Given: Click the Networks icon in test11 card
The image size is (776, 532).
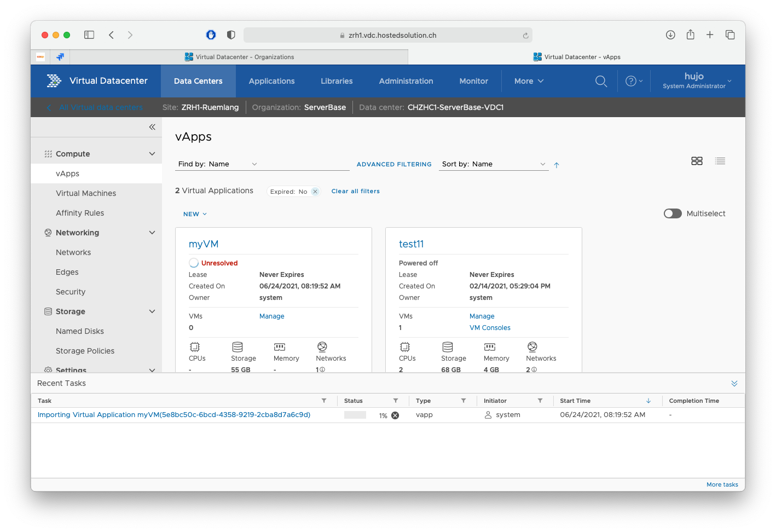Looking at the screenshot, I should point(532,347).
